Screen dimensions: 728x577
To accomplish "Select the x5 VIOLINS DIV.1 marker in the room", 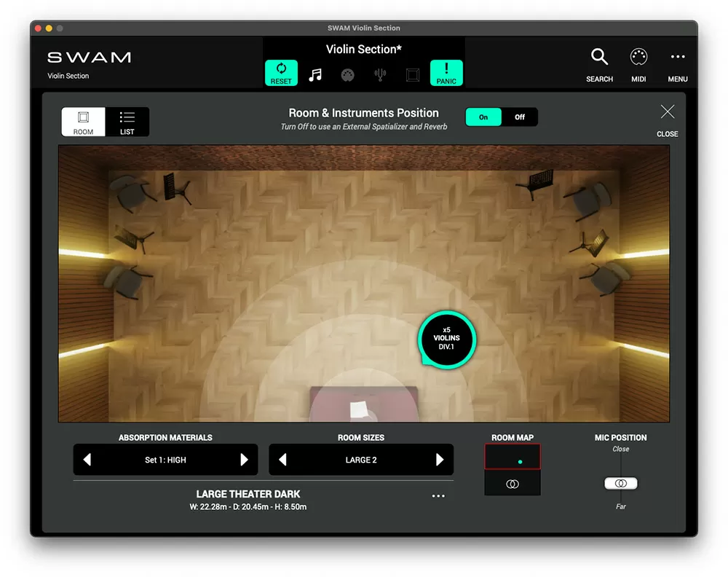I will (x=446, y=338).
